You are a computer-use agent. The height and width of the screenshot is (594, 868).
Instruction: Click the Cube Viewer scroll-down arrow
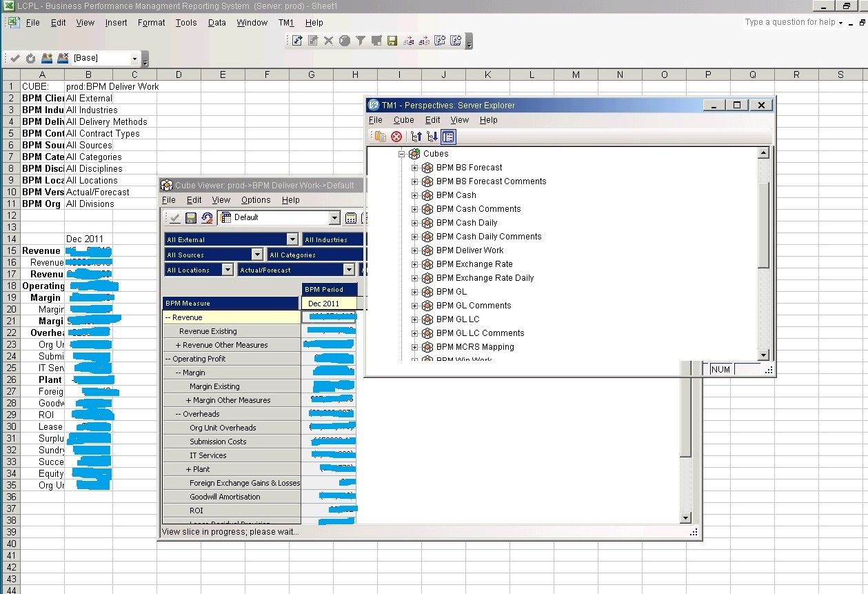[685, 517]
